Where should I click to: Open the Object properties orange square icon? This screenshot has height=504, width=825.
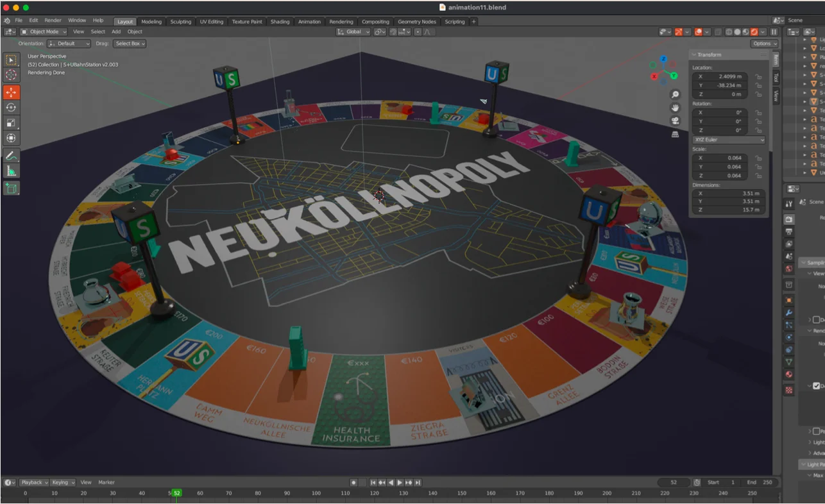click(x=789, y=300)
